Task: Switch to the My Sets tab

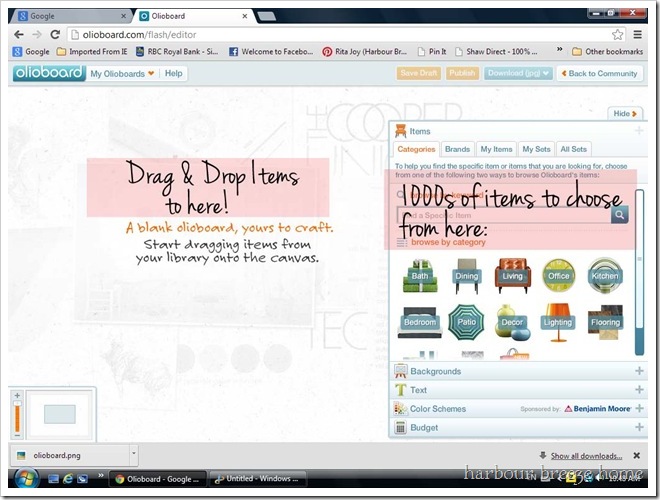Action: [x=536, y=149]
